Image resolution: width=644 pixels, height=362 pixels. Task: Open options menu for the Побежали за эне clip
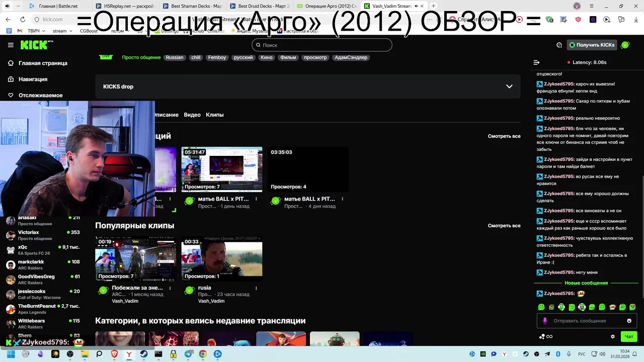tap(170, 288)
